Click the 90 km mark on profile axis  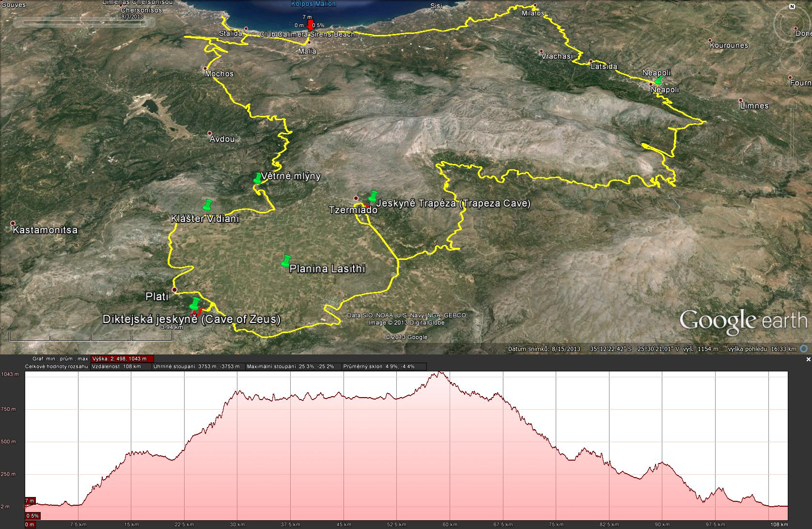(662, 525)
